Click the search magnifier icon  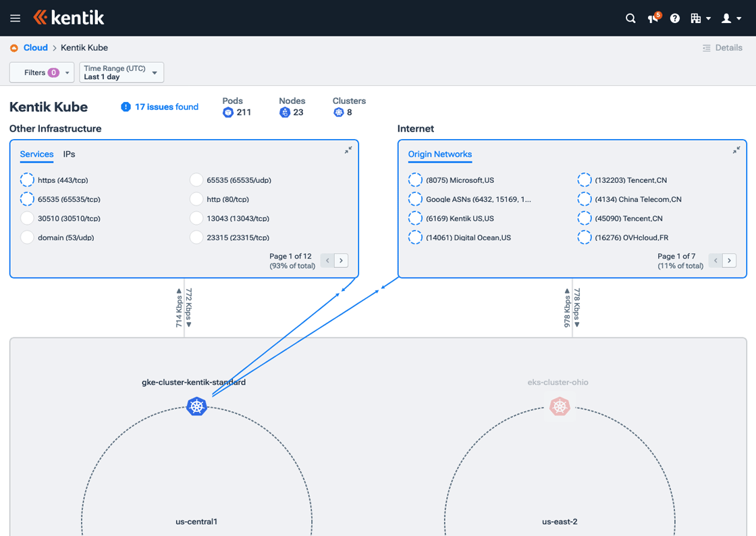(630, 18)
